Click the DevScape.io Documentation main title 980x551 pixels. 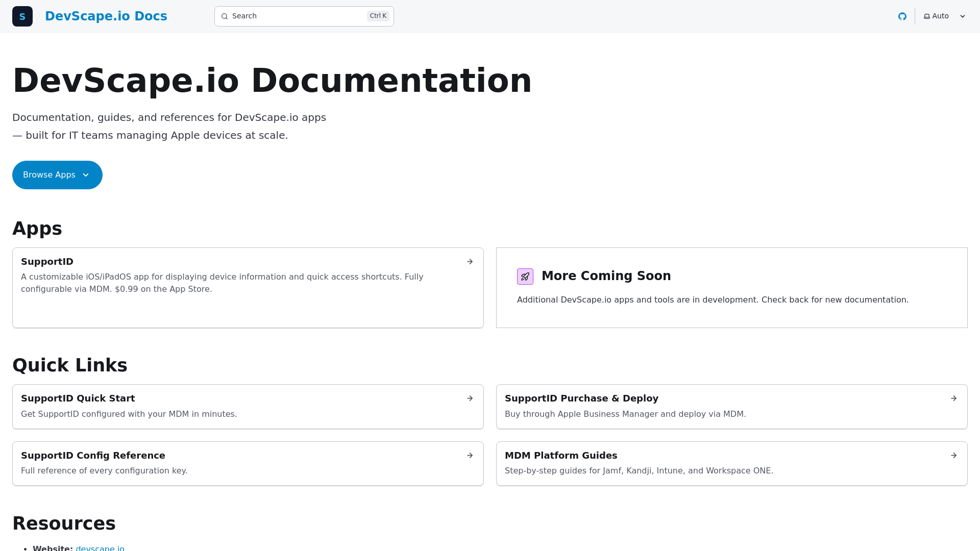coord(272,81)
